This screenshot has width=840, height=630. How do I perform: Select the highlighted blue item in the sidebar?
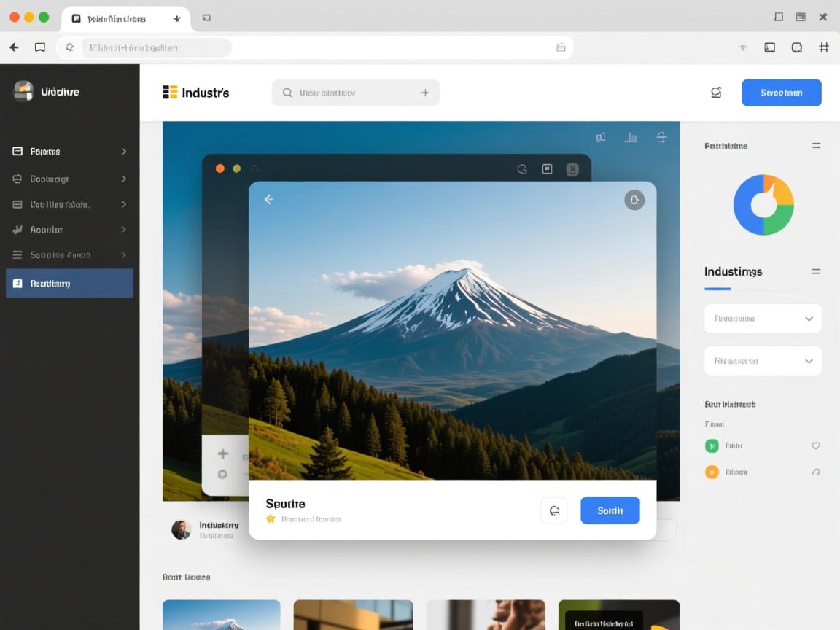click(69, 283)
